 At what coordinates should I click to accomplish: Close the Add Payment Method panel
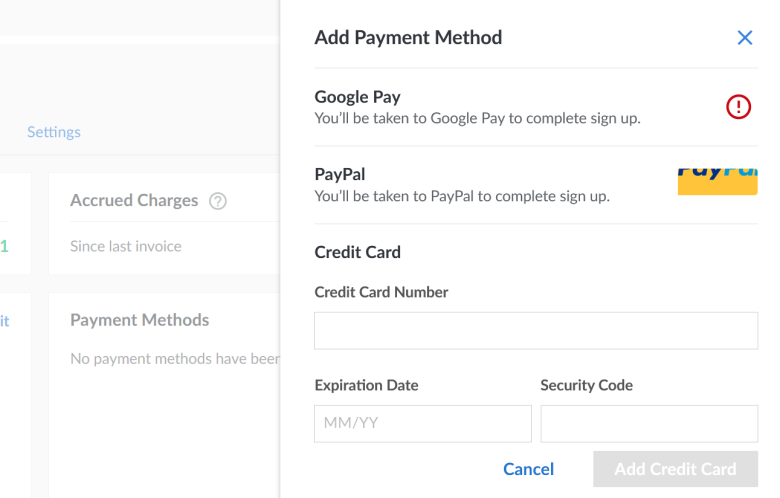pos(745,38)
